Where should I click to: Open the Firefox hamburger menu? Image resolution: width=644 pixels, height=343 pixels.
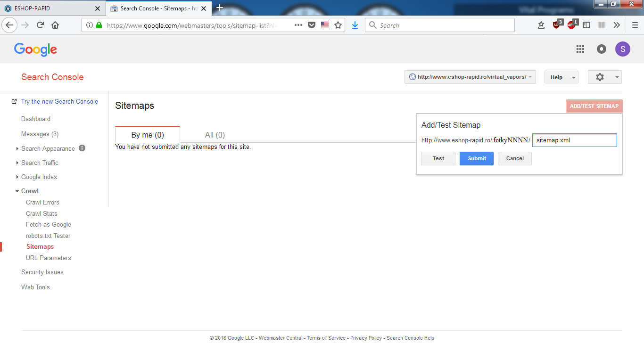click(x=635, y=25)
